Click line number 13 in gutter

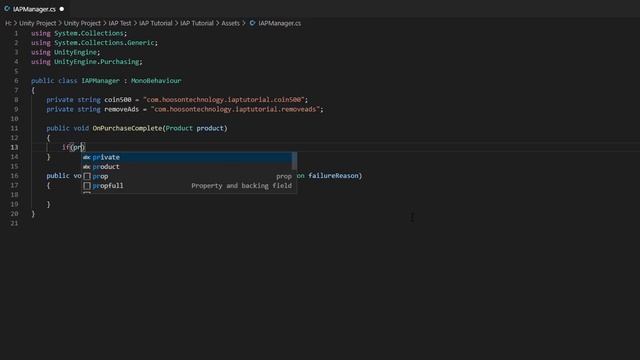tap(14, 147)
